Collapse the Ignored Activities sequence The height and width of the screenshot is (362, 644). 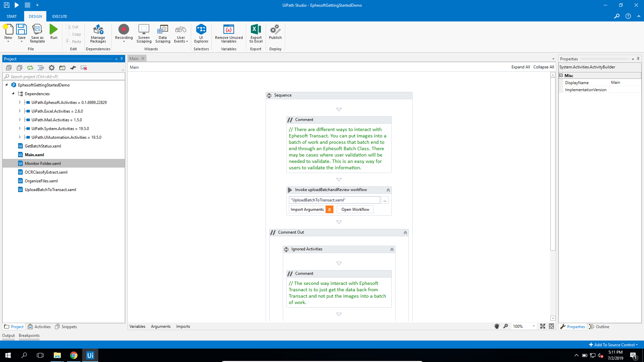tap(392, 249)
